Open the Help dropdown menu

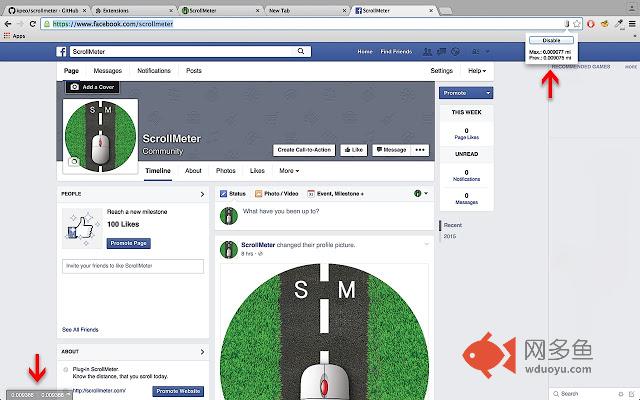pos(477,71)
